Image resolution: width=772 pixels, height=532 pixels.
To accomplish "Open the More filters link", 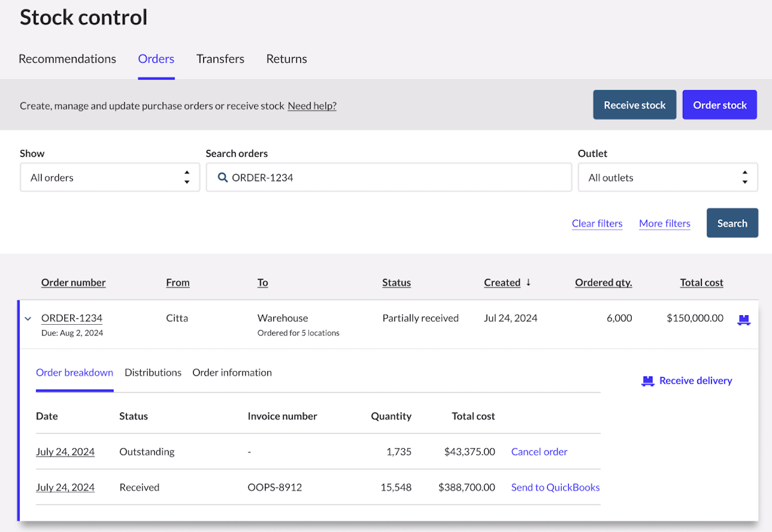I will 665,224.
